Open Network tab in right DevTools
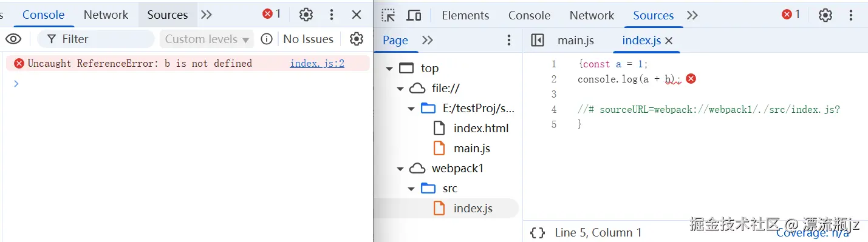 pos(592,15)
